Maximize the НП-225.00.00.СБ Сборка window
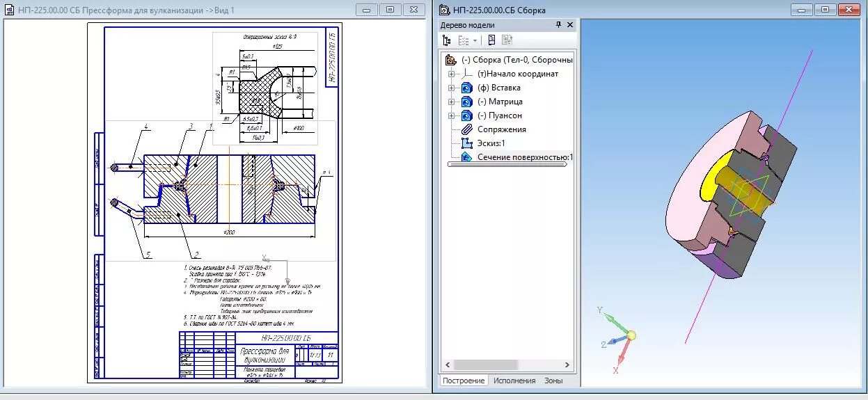The height and width of the screenshot is (400, 868). (x=825, y=10)
